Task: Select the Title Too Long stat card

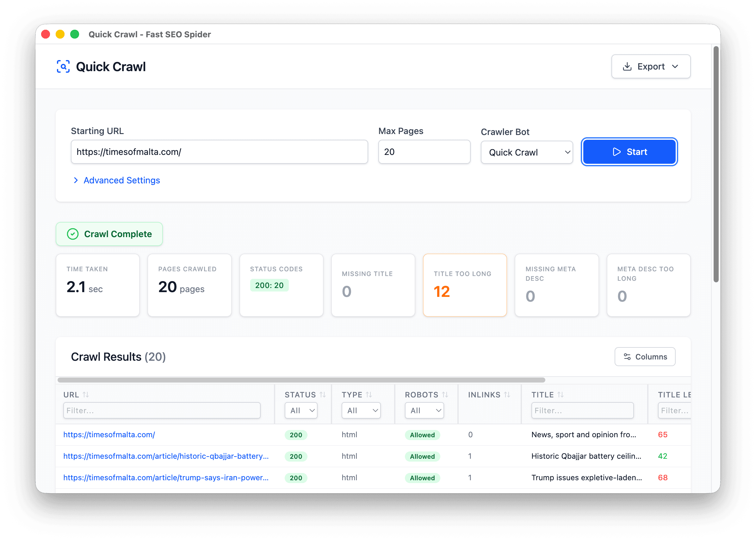Action: [465, 285]
